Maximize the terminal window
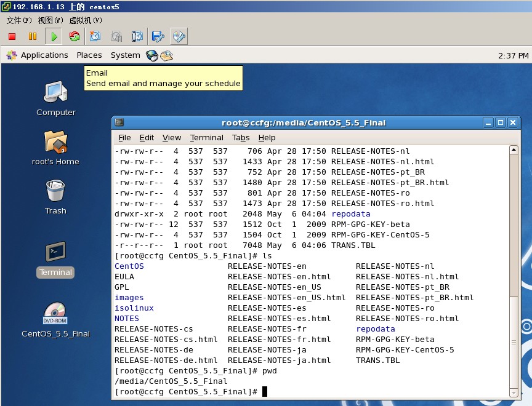 [x=501, y=122]
